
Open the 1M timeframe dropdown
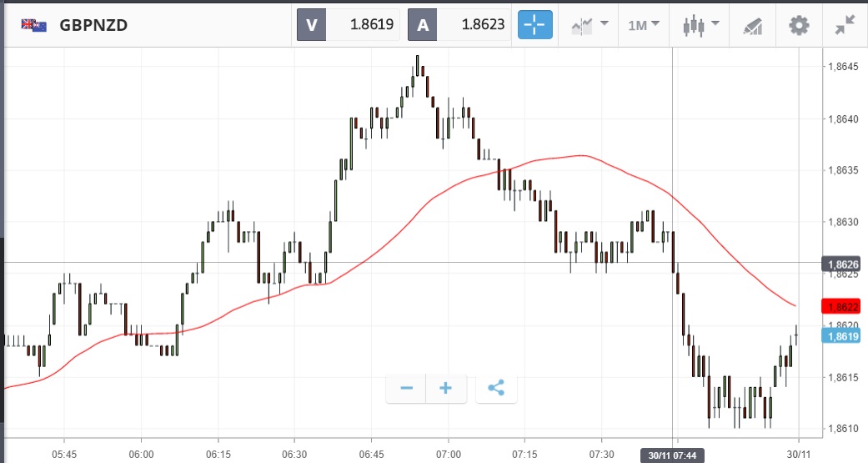click(x=643, y=25)
